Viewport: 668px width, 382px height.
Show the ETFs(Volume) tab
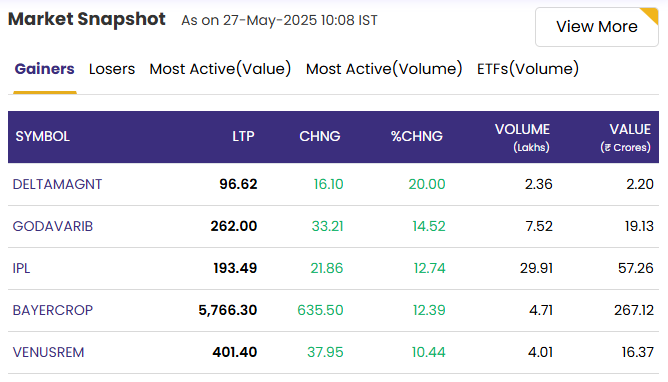pyautogui.click(x=528, y=69)
